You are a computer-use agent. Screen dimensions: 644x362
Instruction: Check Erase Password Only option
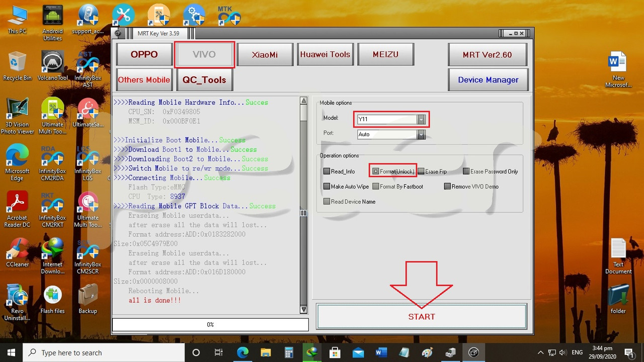[x=466, y=171]
